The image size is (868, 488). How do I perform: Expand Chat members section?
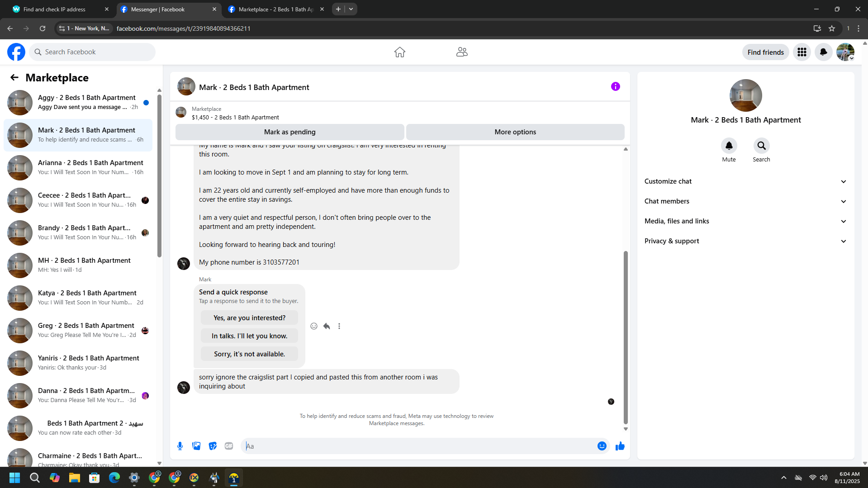coord(745,201)
